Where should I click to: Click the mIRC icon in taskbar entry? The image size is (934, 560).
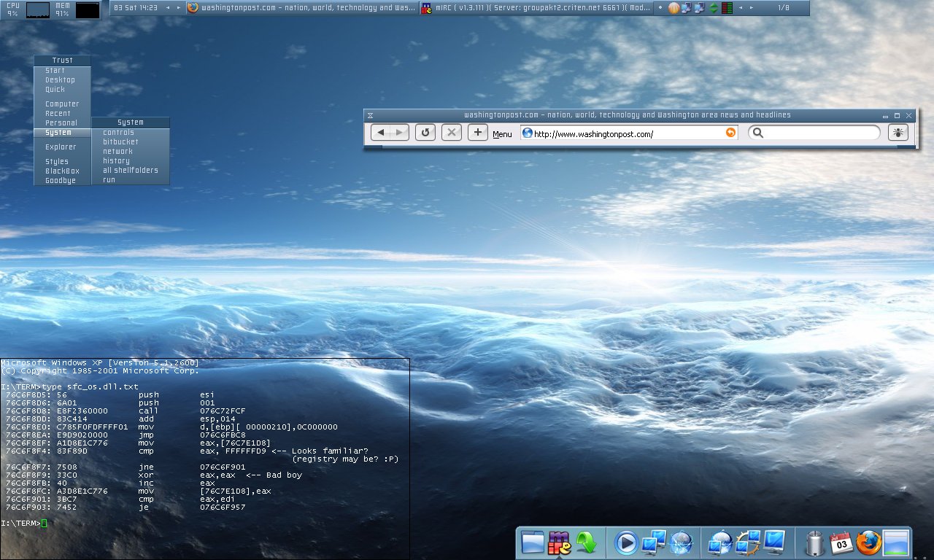[425, 8]
